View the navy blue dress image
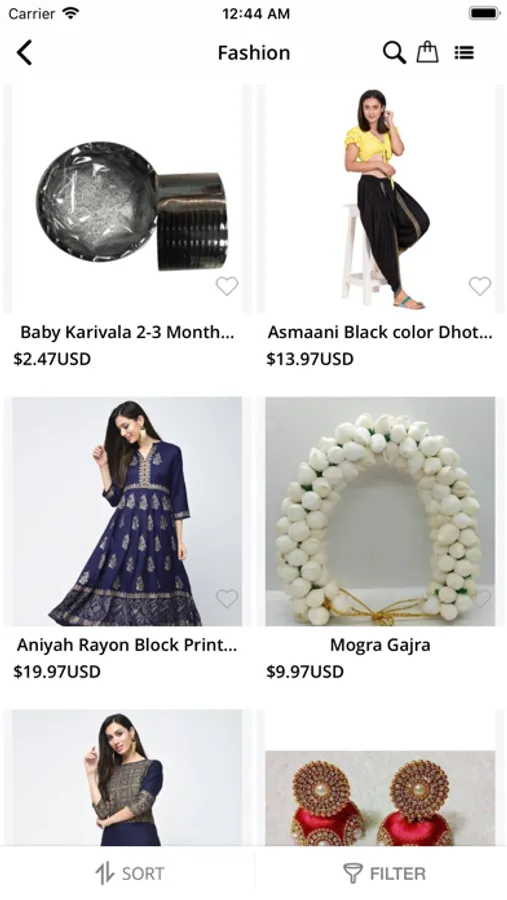 pyautogui.click(x=127, y=511)
